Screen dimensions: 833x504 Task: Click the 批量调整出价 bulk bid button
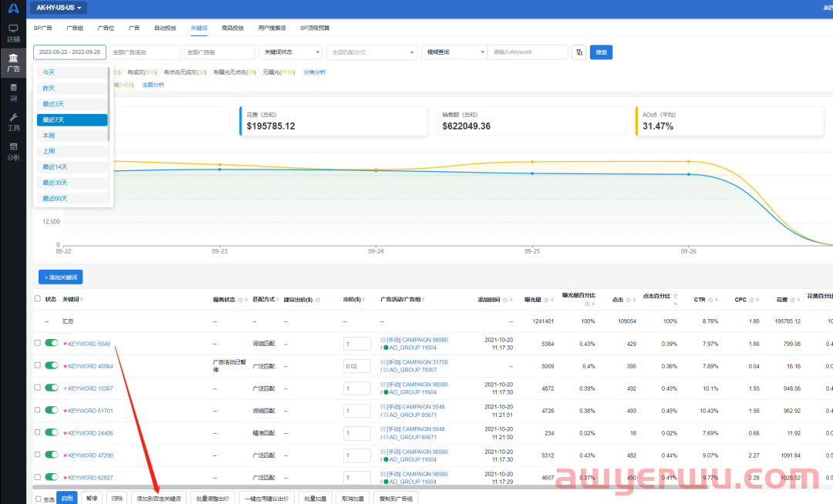coord(213,499)
